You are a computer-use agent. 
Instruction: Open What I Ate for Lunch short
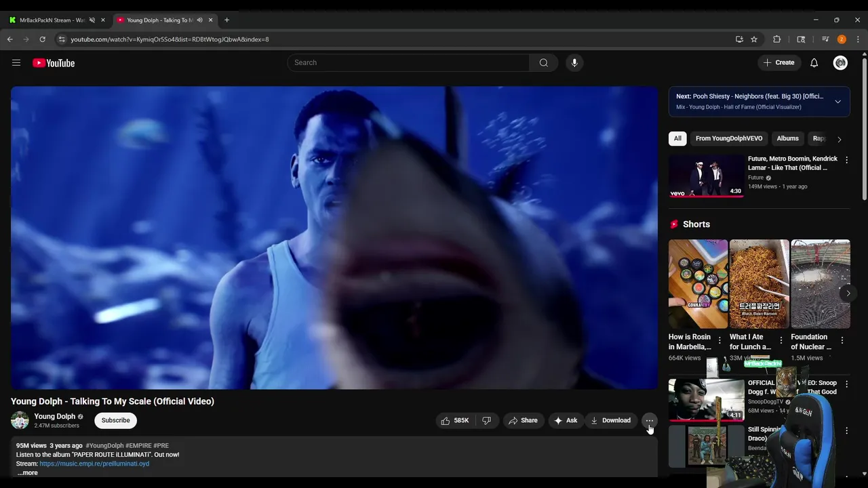pyautogui.click(x=759, y=284)
